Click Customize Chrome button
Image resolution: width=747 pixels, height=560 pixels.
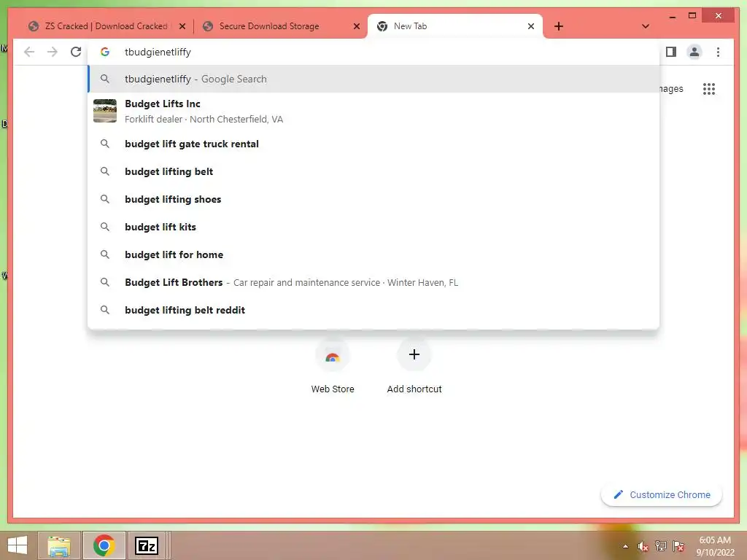point(661,495)
